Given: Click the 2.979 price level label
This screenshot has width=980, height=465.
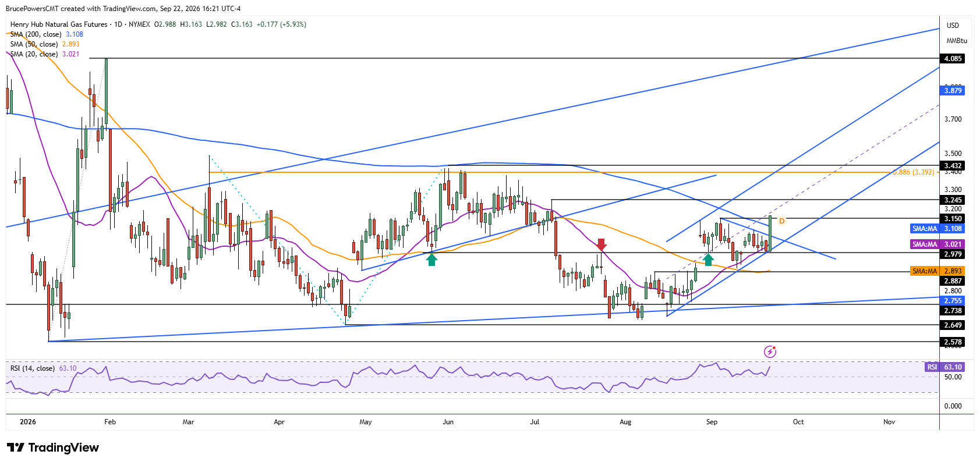Looking at the screenshot, I should coord(953,254).
